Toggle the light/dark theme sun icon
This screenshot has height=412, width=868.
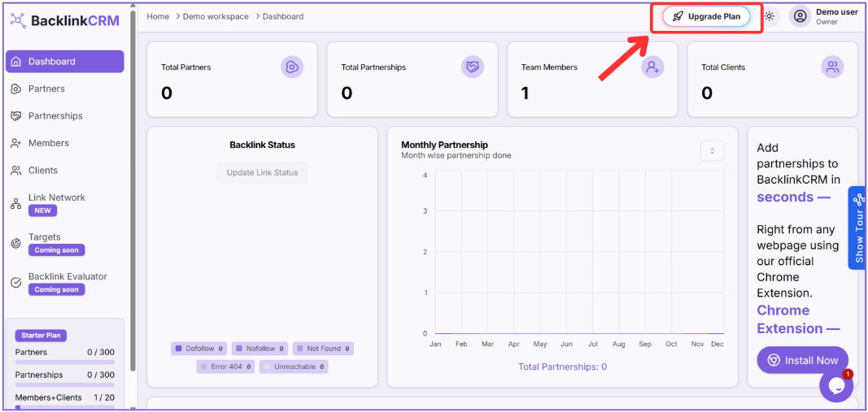click(x=769, y=16)
